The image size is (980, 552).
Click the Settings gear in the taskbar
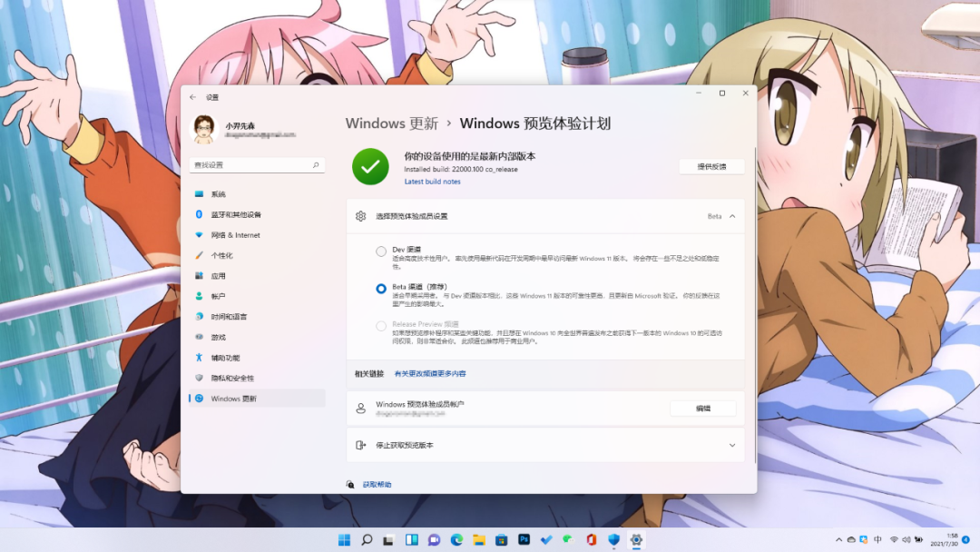click(x=636, y=540)
